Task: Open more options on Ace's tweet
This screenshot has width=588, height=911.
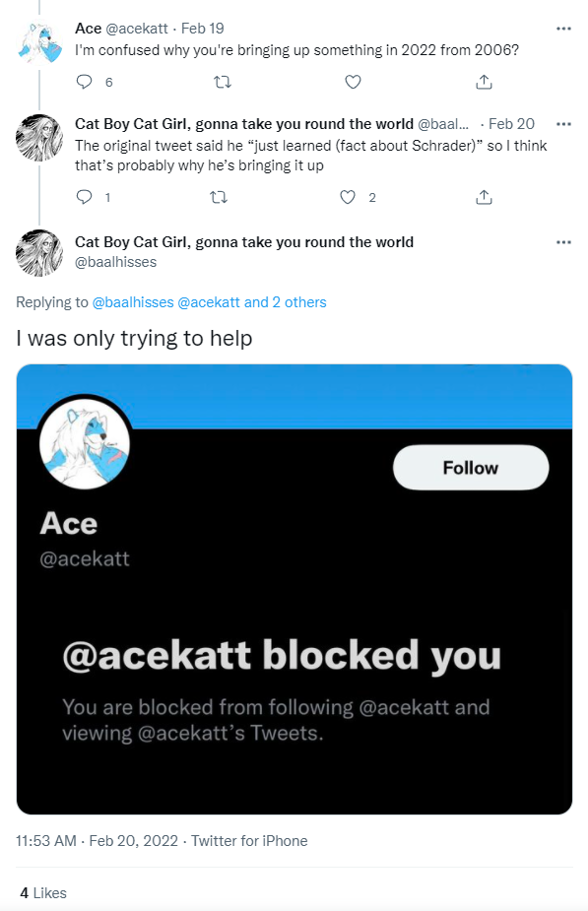Action: click(563, 29)
